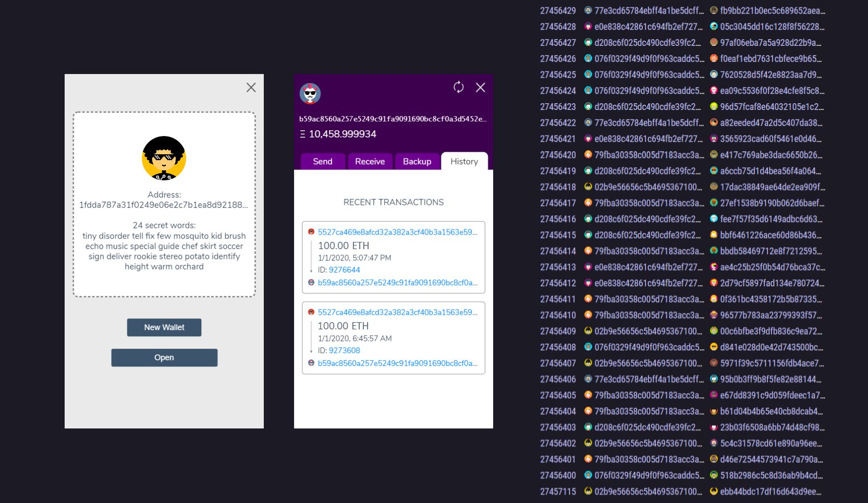Close the new wallet dialog

point(251,88)
